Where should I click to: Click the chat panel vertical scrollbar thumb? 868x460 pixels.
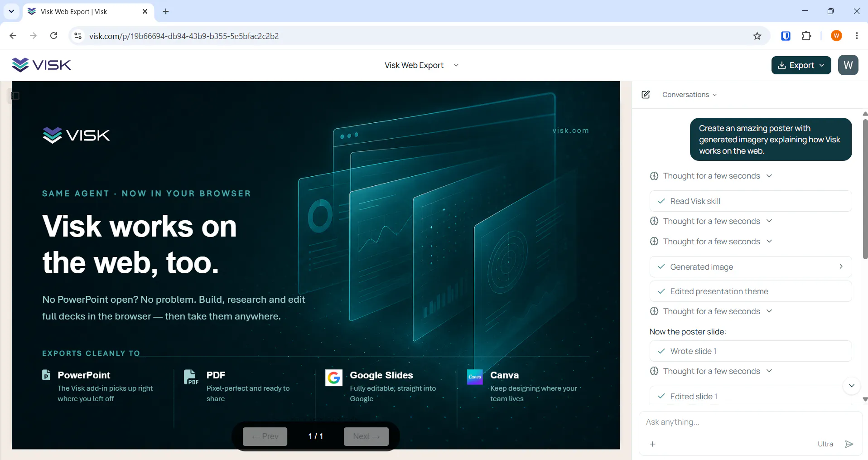point(865,189)
